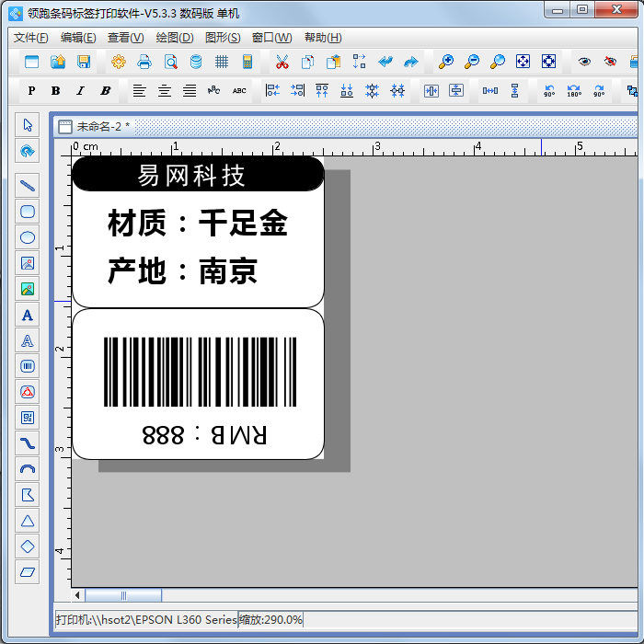644x644 pixels.
Task: Toggle bold B formatting
Action: (x=56, y=91)
